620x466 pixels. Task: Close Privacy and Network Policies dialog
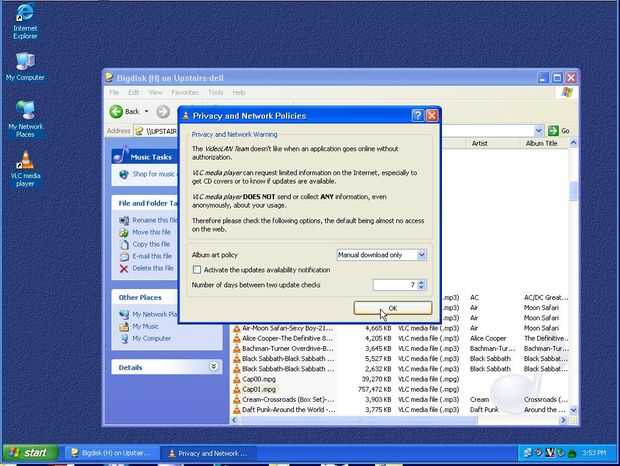[x=432, y=115]
